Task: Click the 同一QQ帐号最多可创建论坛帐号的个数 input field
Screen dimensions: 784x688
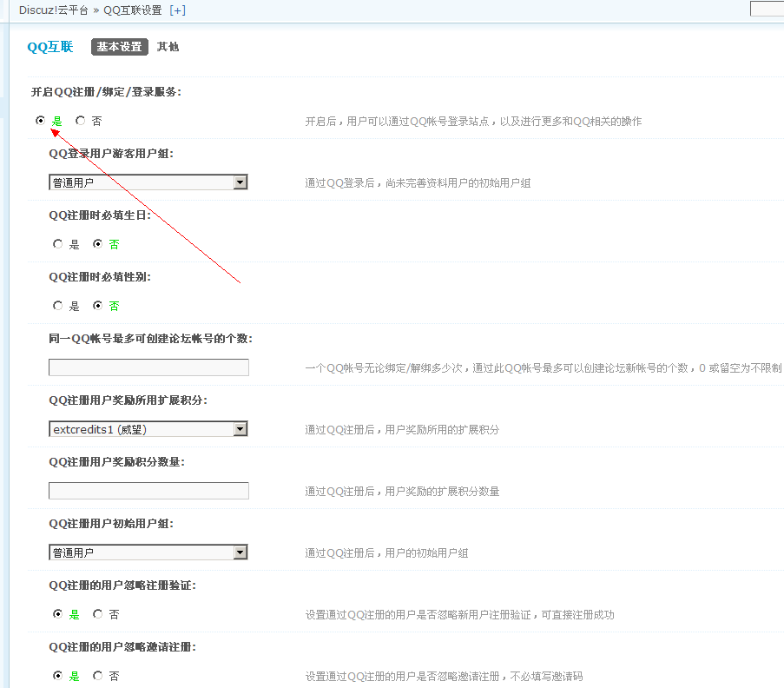Action: 148,367
